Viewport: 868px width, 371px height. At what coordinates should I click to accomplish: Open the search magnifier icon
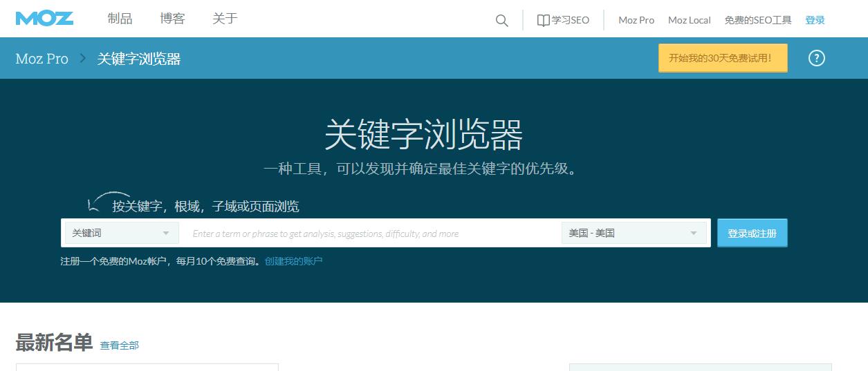point(502,21)
